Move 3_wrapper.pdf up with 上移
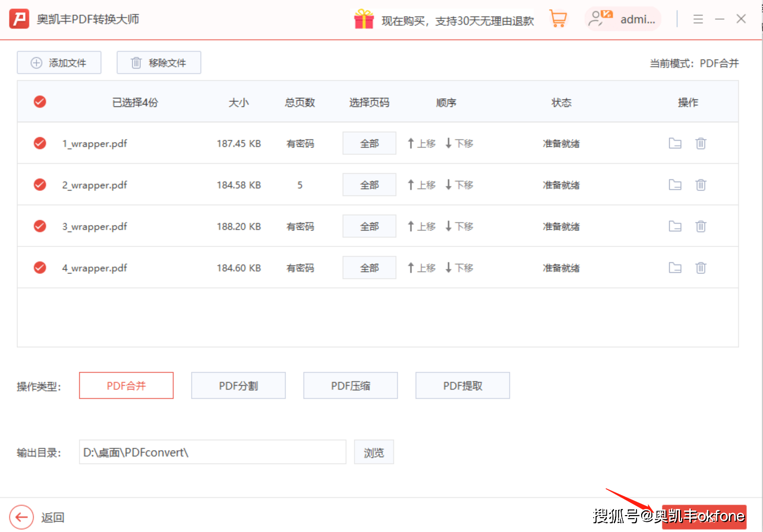The image size is (763, 532). click(421, 226)
